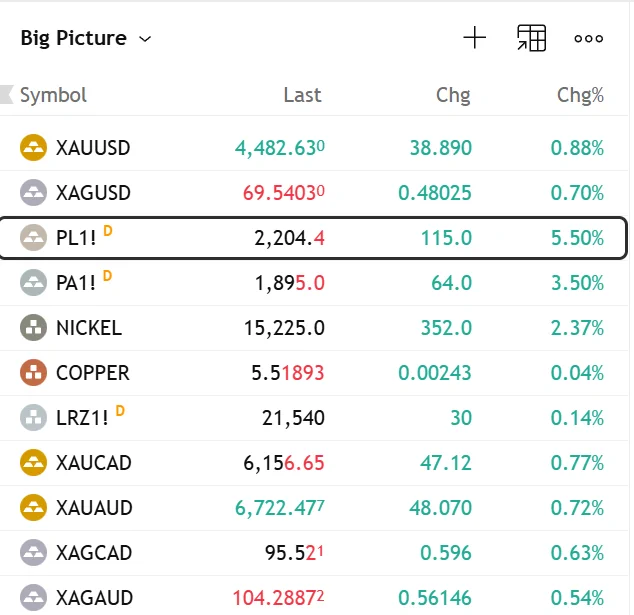Click the plus icon to add symbol

[474, 38]
